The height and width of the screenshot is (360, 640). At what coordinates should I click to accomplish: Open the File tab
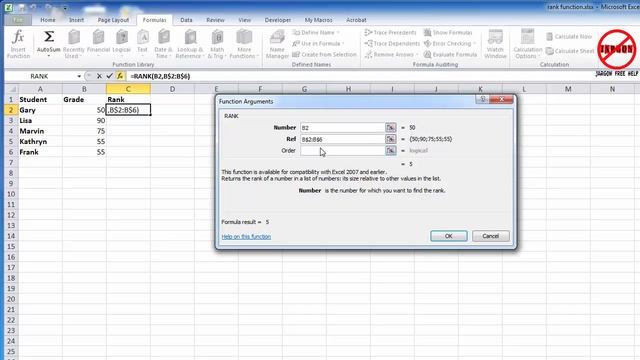[x=18, y=20]
